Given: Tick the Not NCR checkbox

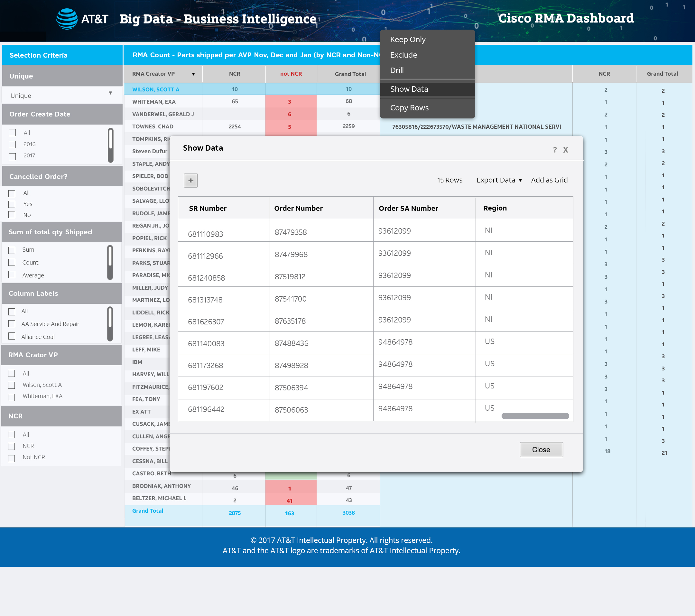Looking at the screenshot, I should (x=12, y=458).
